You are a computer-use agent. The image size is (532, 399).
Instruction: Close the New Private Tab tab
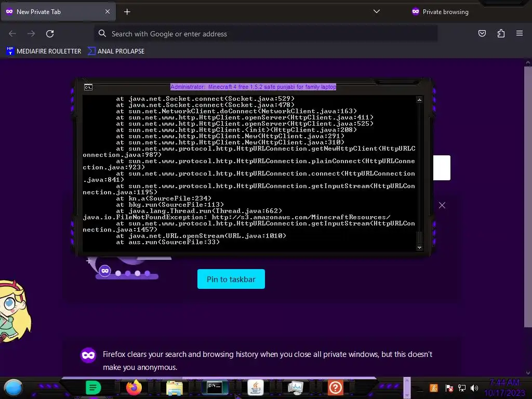click(107, 11)
